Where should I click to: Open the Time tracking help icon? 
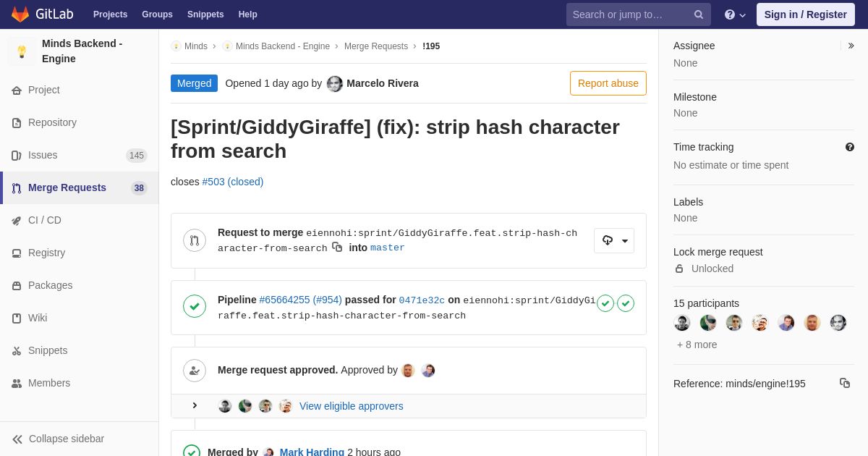tap(850, 147)
